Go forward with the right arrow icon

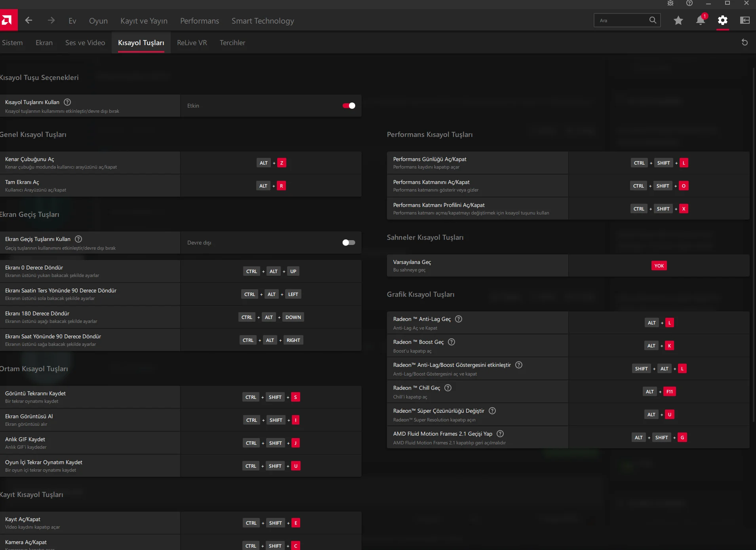(51, 20)
